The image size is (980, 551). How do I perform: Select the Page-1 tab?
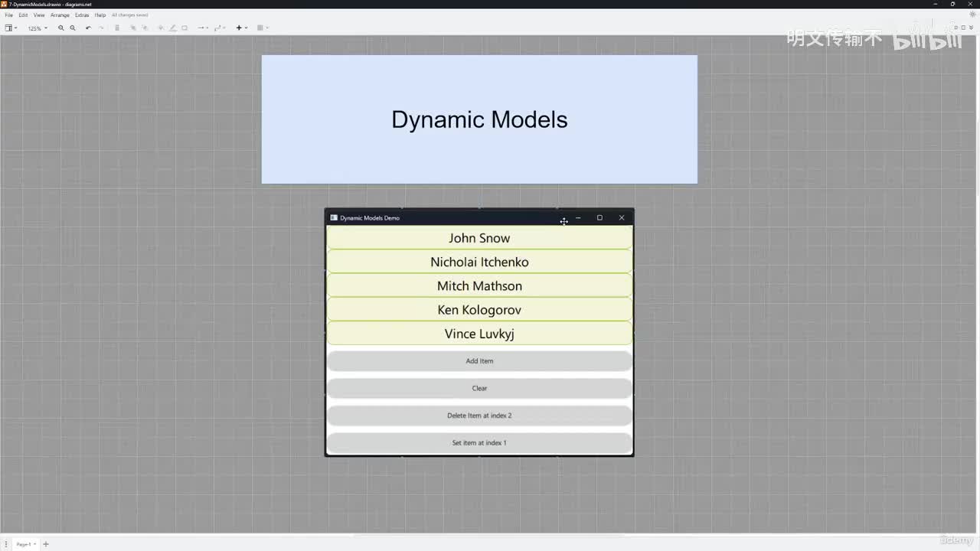[25, 544]
